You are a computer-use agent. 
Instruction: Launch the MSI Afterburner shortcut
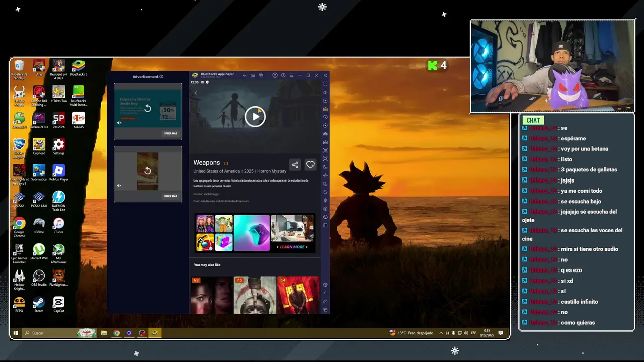click(x=58, y=254)
